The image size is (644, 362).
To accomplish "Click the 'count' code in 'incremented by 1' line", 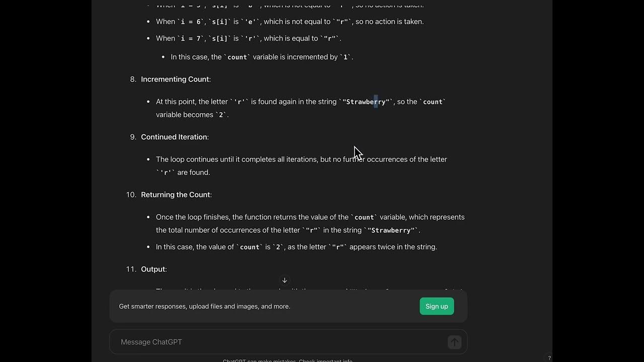I will click(x=237, y=57).
